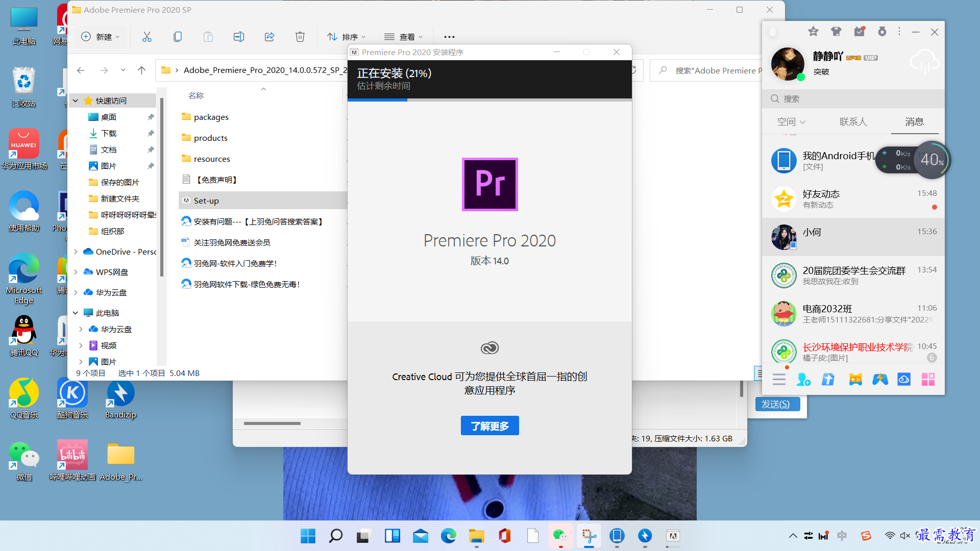Open the 查看 view dropdown
Image resolution: width=980 pixels, height=551 pixels.
click(403, 37)
